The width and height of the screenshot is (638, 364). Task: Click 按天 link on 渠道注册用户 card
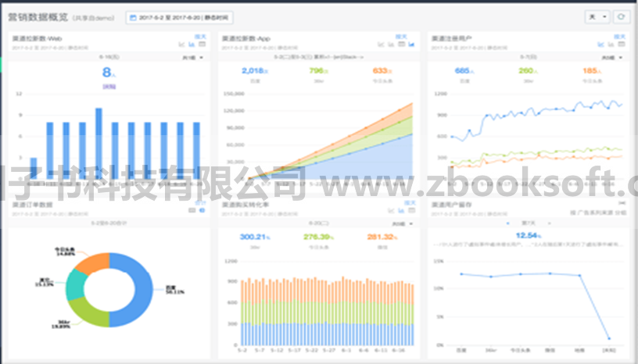[x=620, y=37]
